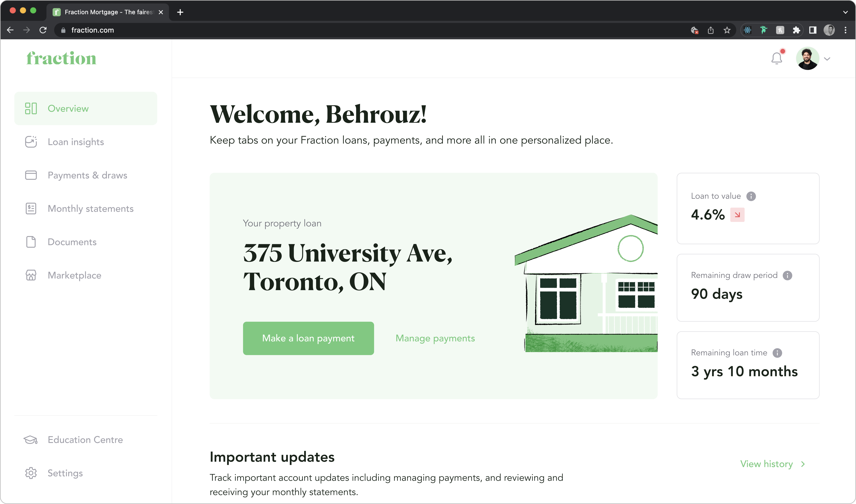The width and height of the screenshot is (856, 504).
Task: Click the cookie blocked icon in address bar
Action: [x=694, y=30]
